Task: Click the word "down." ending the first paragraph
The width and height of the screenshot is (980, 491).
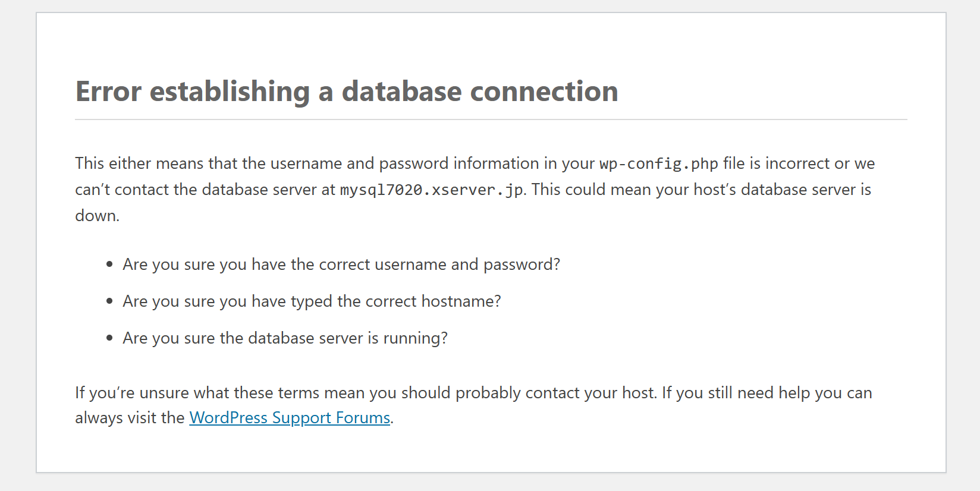Action: click(x=97, y=216)
